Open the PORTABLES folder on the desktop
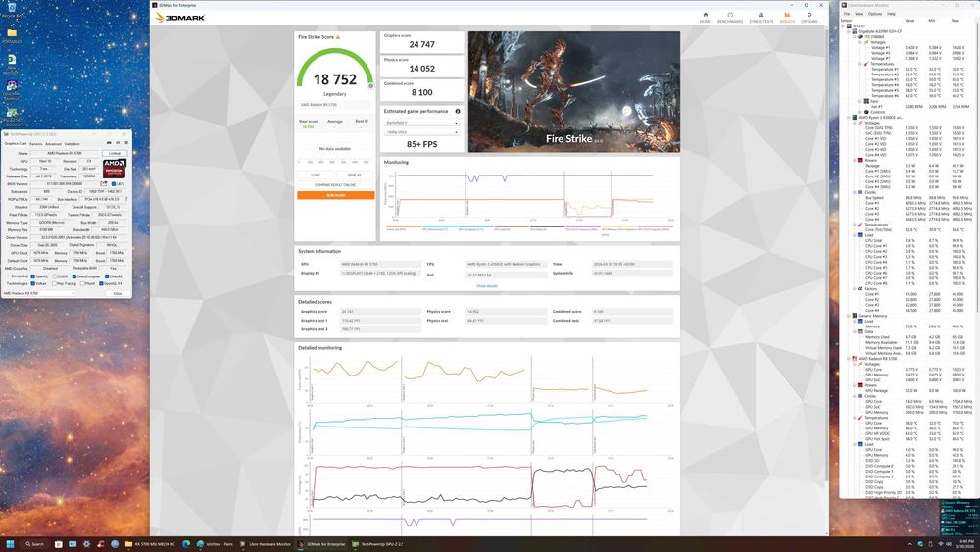 coord(11,35)
